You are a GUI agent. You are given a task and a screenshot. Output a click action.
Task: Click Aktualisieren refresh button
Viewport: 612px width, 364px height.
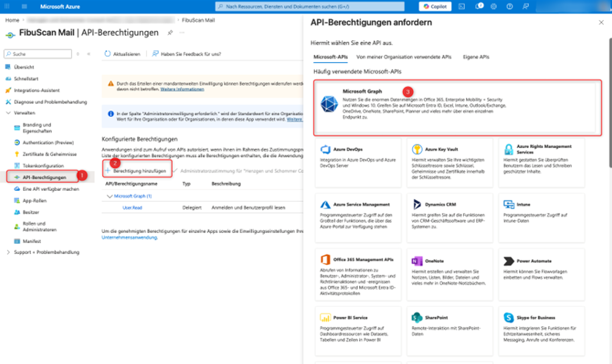(x=122, y=54)
